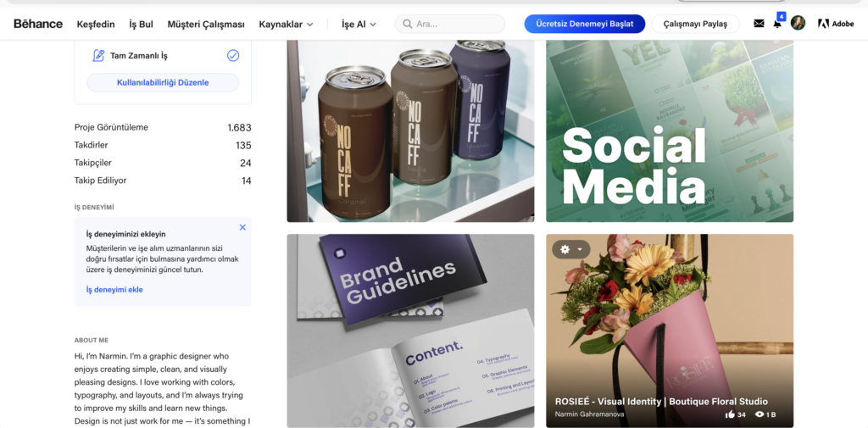Open the notifications bell icon

[777, 24]
